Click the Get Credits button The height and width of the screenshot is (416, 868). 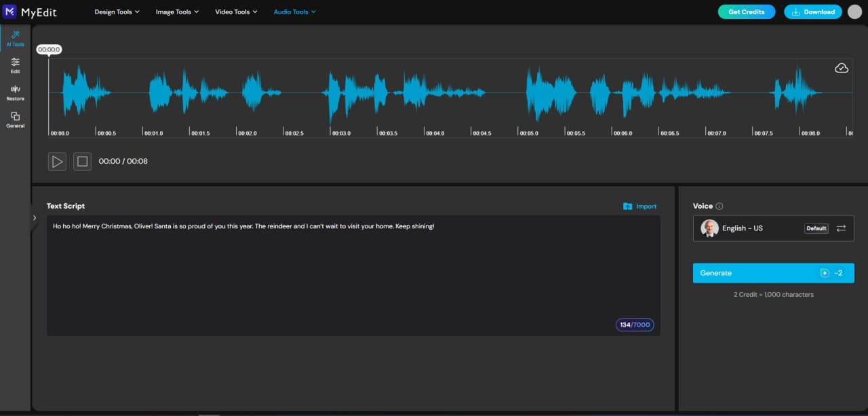pyautogui.click(x=746, y=12)
